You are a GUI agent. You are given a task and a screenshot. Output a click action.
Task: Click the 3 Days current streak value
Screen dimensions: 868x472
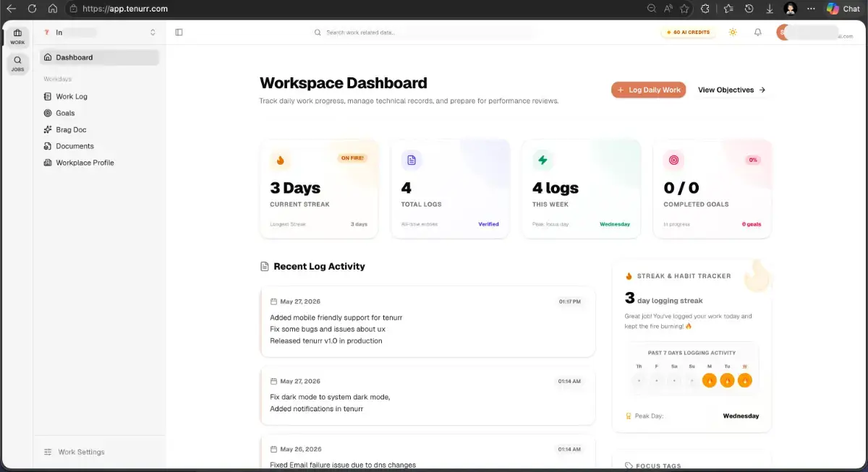(x=295, y=188)
